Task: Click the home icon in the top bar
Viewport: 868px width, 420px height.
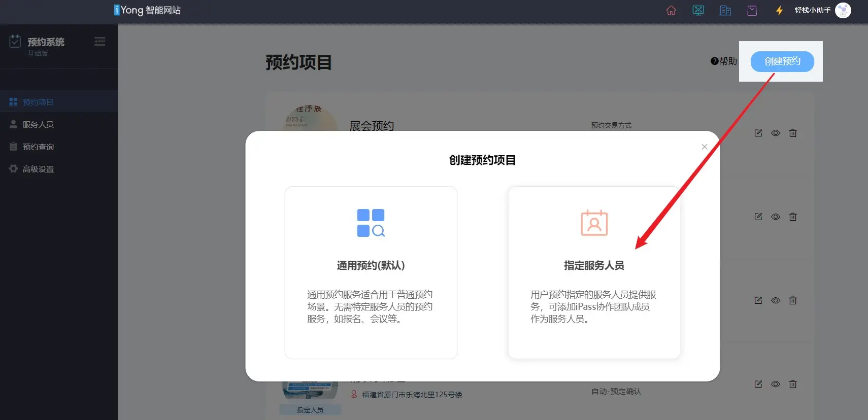Action: 671,11
